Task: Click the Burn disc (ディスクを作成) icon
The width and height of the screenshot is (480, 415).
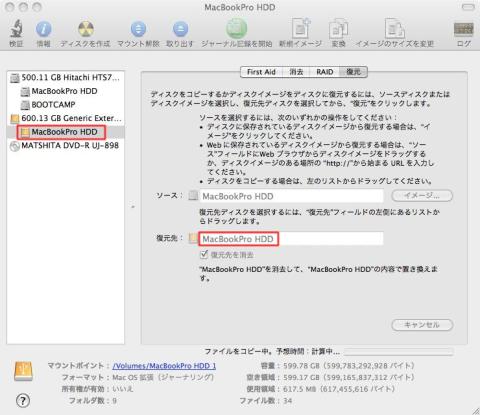Action: [x=86, y=29]
